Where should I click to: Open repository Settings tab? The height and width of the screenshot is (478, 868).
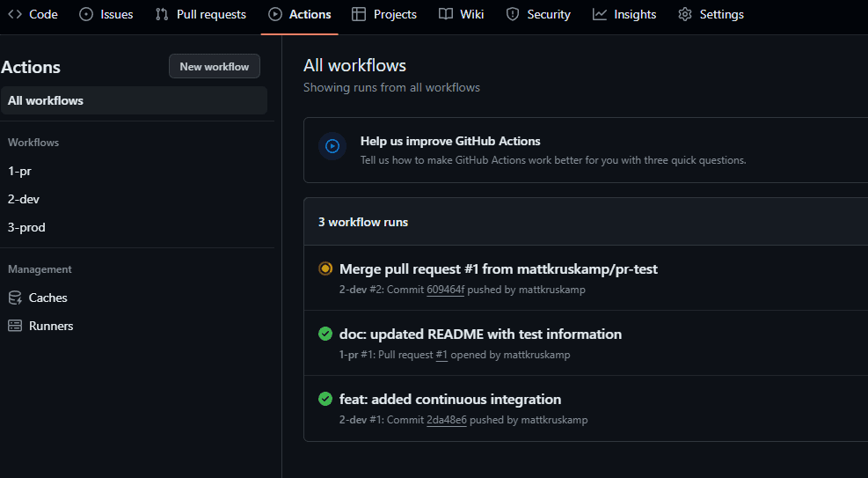pos(711,14)
